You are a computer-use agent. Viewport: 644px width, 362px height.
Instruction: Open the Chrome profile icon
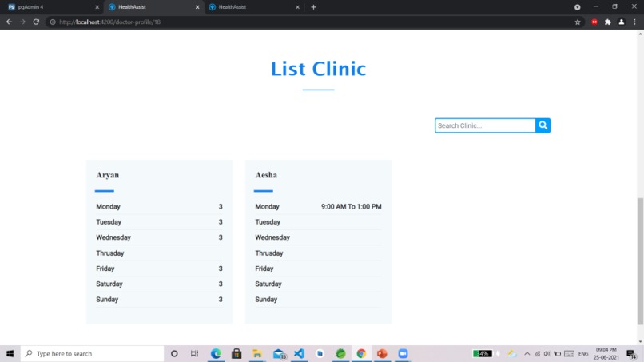(x=622, y=22)
